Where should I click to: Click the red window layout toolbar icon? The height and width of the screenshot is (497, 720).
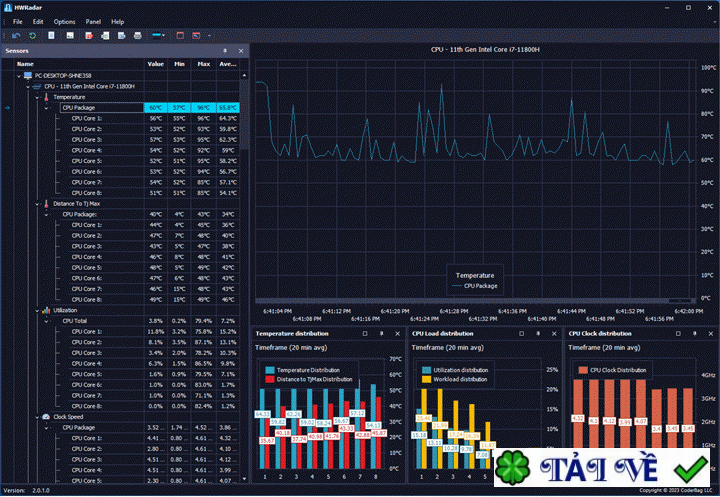181,36
